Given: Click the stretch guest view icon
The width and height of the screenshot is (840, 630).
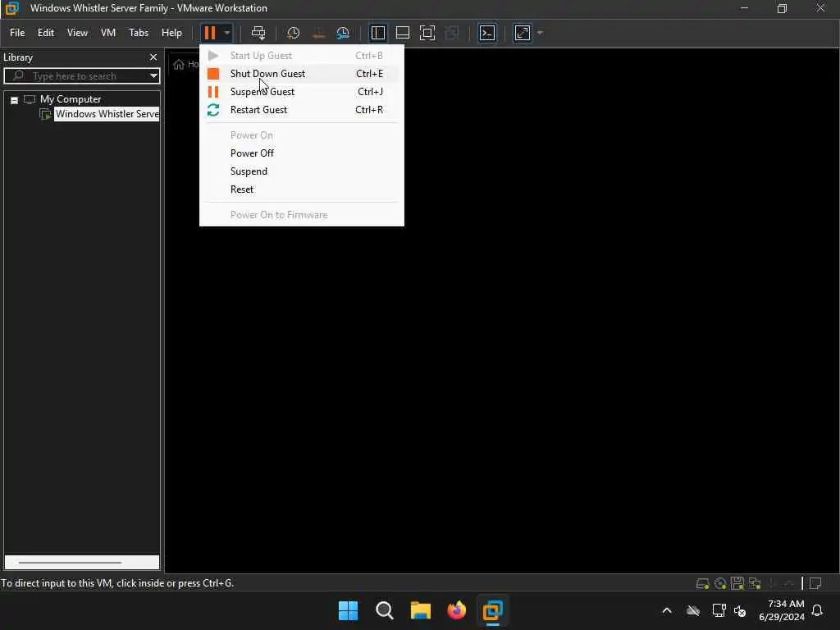Looking at the screenshot, I should tap(523, 33).
